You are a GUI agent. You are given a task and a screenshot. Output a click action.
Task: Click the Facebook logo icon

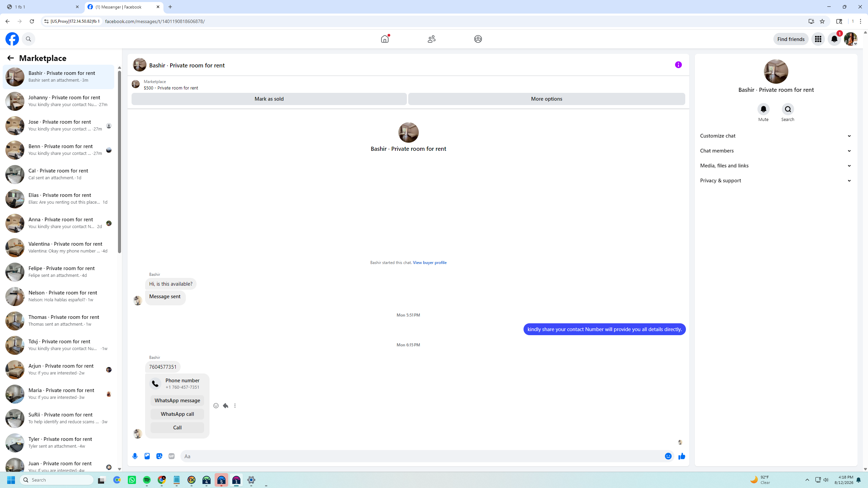[12, 39]
